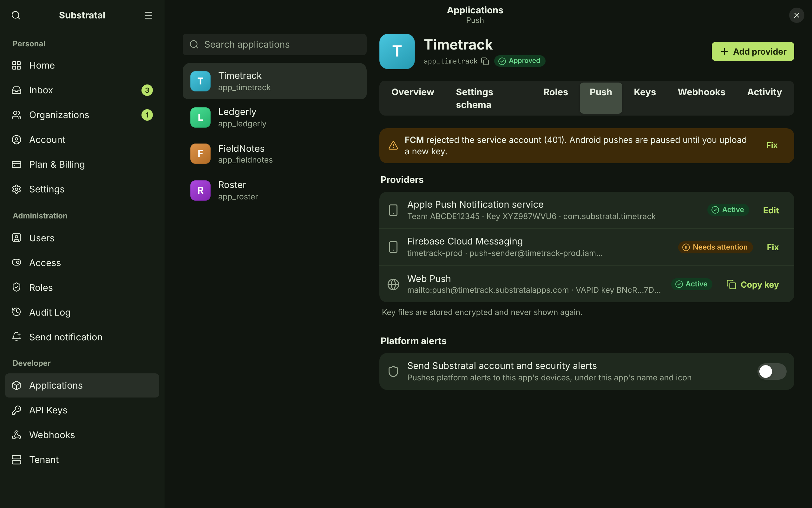812x508 pixels.
Task: Open Inbox with 3 unread
Action: tap(82, 90)
